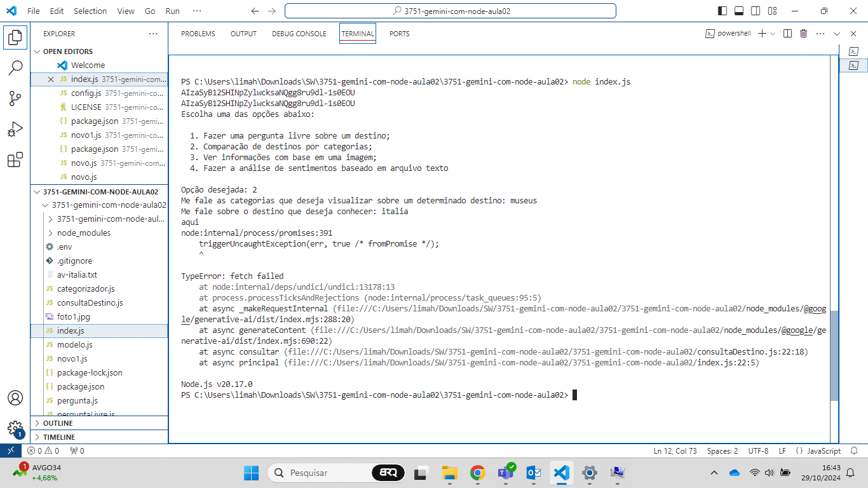This screenshot has width=868, height=488.
Task: Toggle secondary side bar layout icon
Action: 756,11
